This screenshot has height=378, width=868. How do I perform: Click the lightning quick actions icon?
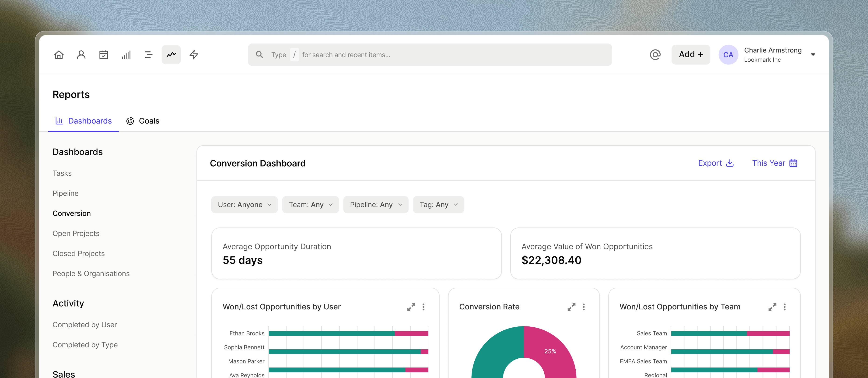[194, 55]
